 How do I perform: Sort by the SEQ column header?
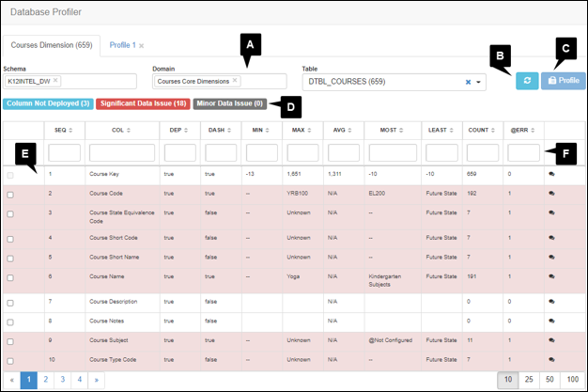click(x=62, y=130)
